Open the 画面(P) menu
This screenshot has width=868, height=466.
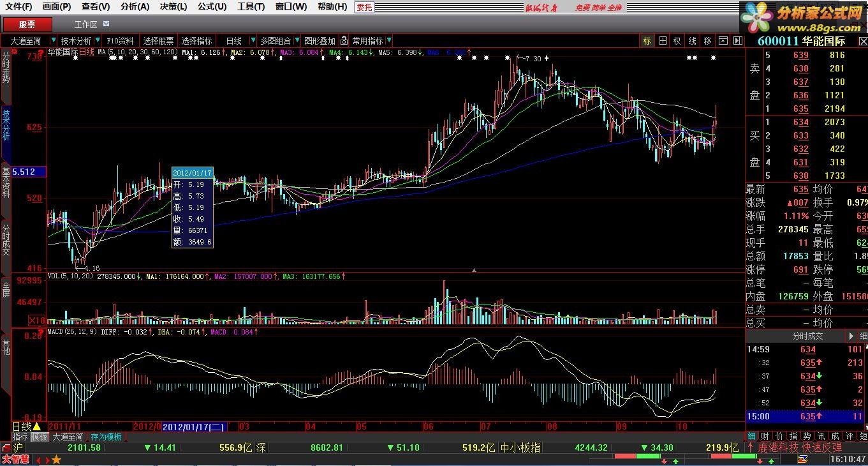click(57, 7)
